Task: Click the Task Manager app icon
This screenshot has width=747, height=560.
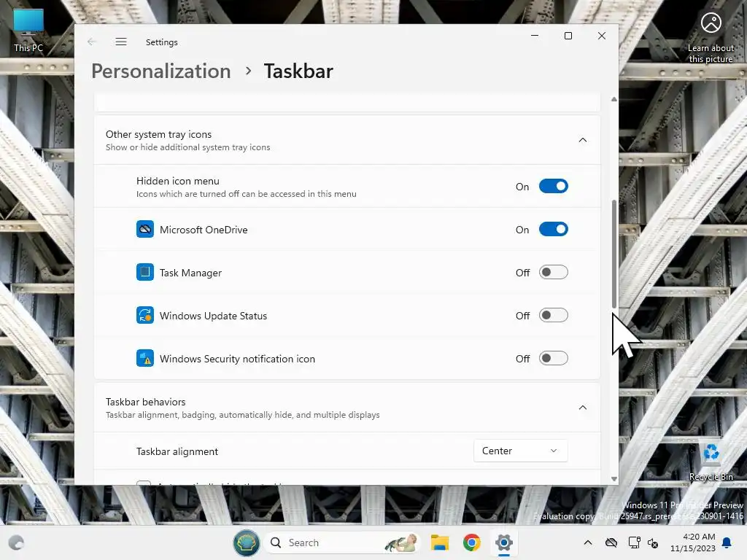Action: tap(145, 273)
